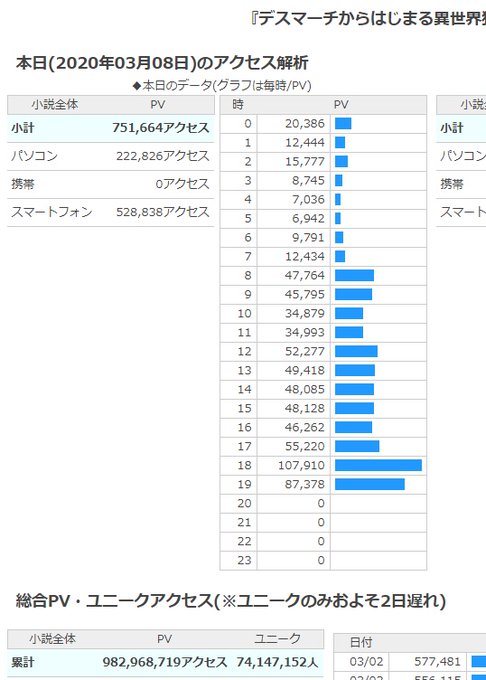Click the 総合PV・ユニークアクセス heading

click(231, 601)
